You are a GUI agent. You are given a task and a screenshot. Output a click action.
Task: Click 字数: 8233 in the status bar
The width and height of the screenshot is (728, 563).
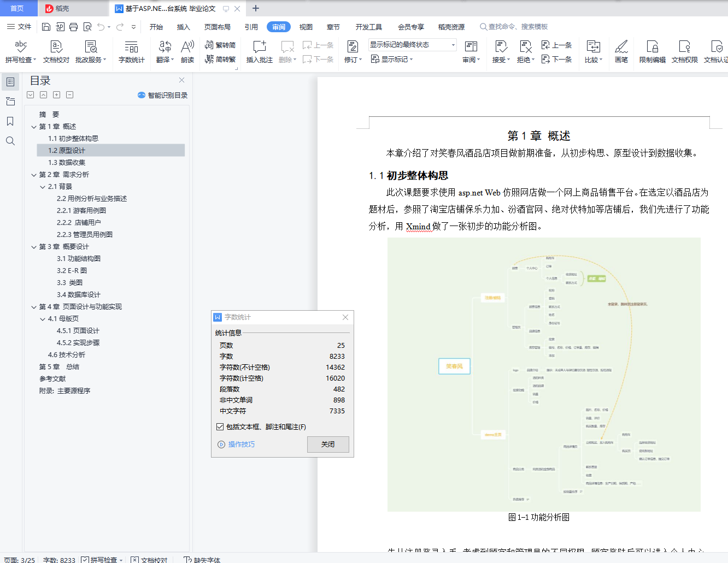pos(59,560)
